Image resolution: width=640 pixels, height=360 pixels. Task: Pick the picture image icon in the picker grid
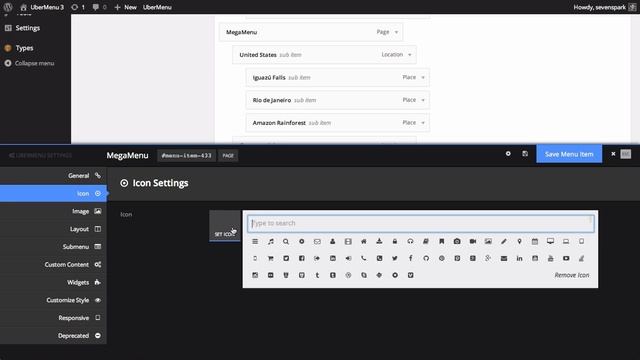[x=488, y=242]
